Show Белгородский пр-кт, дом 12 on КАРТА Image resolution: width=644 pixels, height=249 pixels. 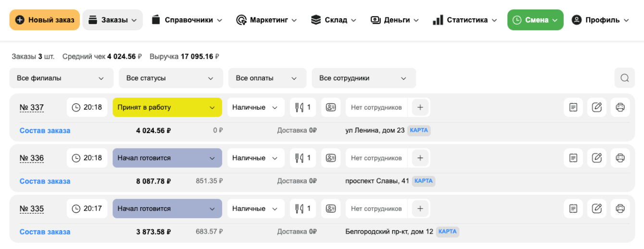(x=447, y=232)
